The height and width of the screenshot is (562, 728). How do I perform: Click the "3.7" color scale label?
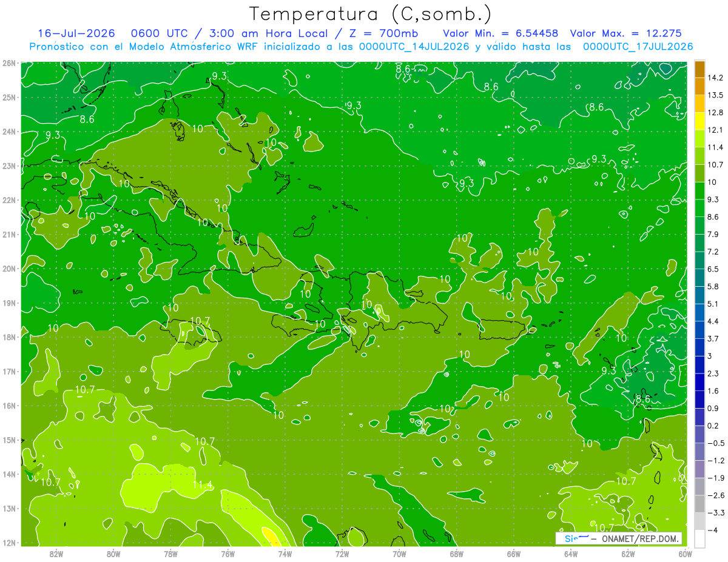coord(713,338)
